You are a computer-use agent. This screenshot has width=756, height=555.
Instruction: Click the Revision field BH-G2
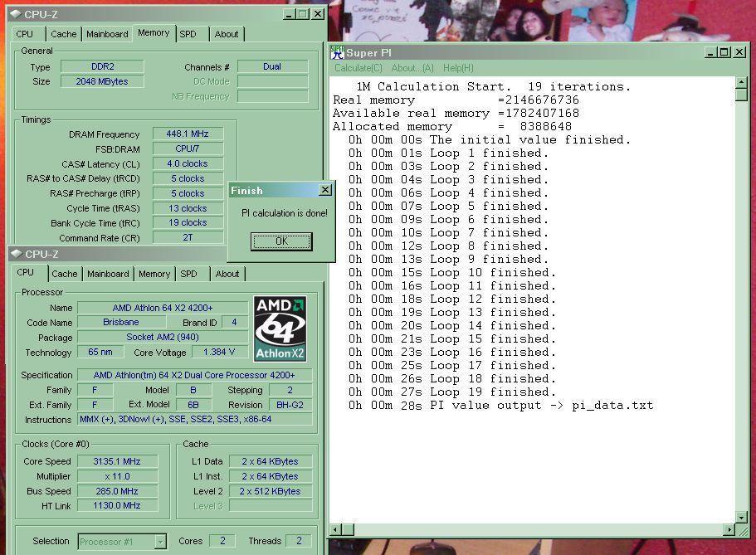point(290,405)
